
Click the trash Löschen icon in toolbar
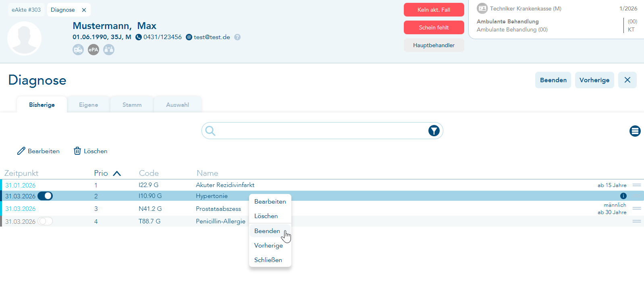(77, 151)
